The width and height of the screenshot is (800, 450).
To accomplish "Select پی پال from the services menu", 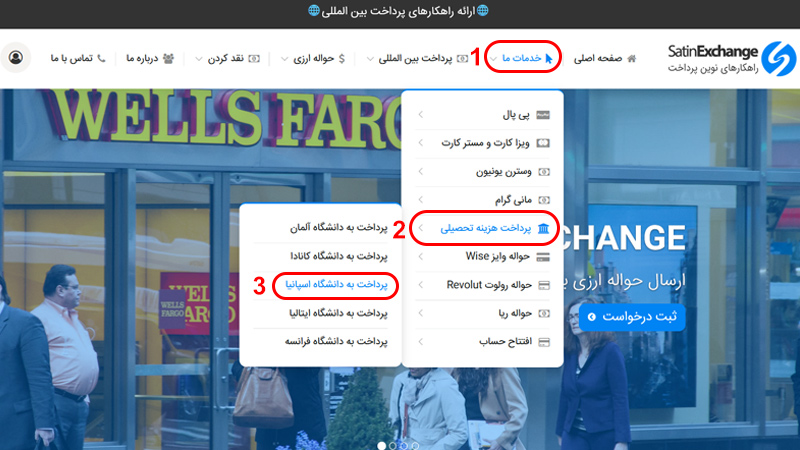I will [505, 116].
